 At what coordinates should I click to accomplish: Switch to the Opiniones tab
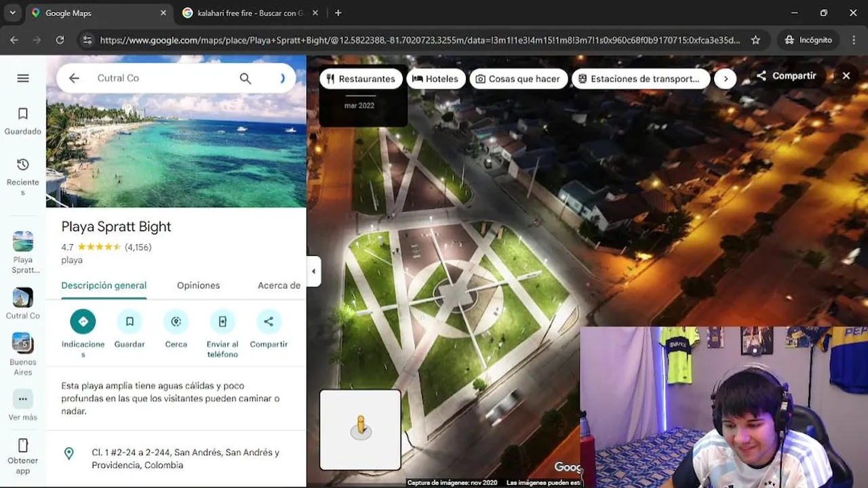click(x=198, y=285)
